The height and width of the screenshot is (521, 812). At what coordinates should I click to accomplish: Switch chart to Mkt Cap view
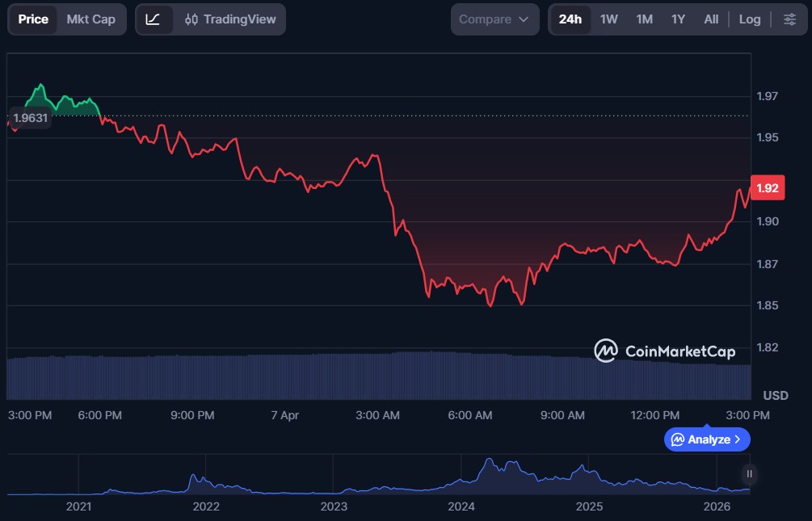coord(91,19)
